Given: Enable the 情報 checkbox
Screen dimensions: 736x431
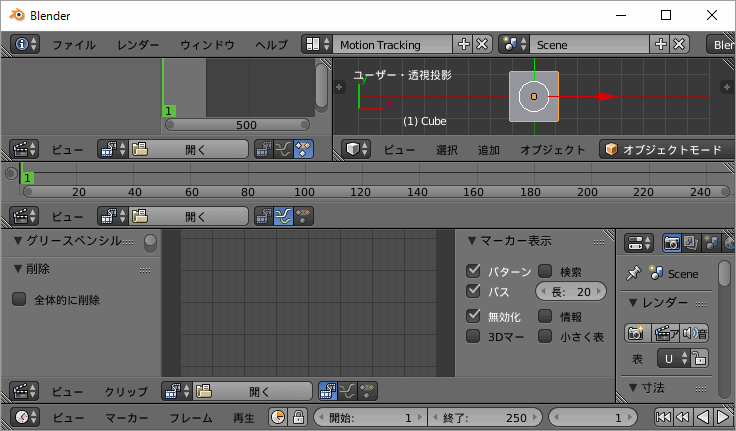Looking at the screenshot, I should click(x=544, y=316).
